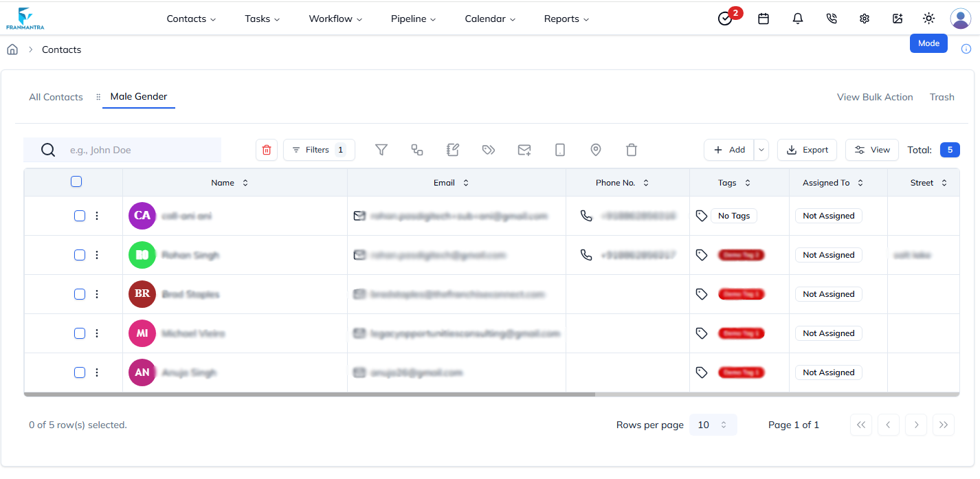
Task: Expand the Contacts menu in the navbar
Action: coord(191,19)
